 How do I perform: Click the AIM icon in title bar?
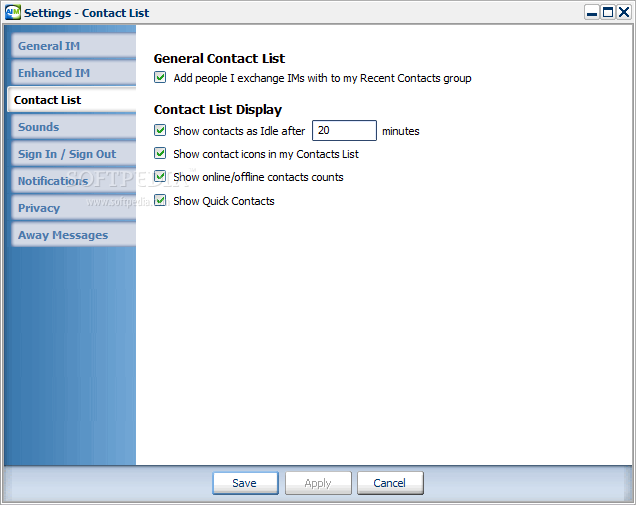click(x=13, y=12)
